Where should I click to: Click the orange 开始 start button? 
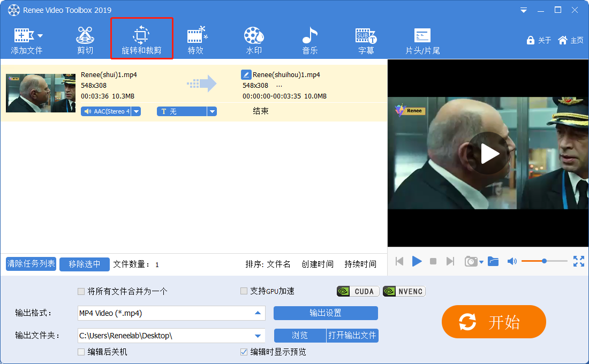tap(494, 322)
